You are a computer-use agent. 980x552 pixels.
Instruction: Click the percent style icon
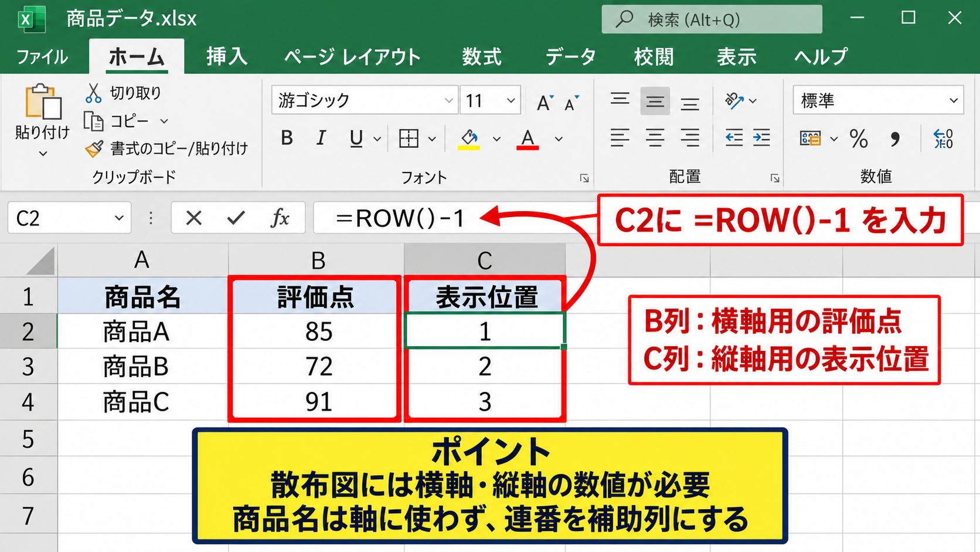click(x=859, y=139)
